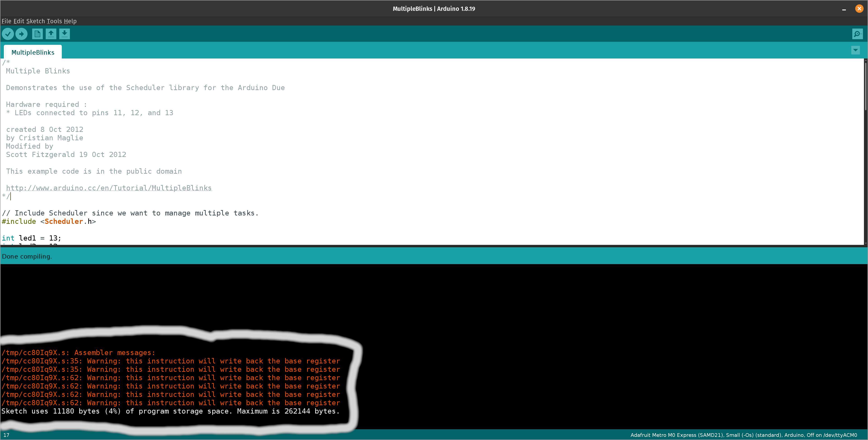The image size is (868, 440).
Task: Click the 'Done compiling.' status message
Action: coord(27,256)
